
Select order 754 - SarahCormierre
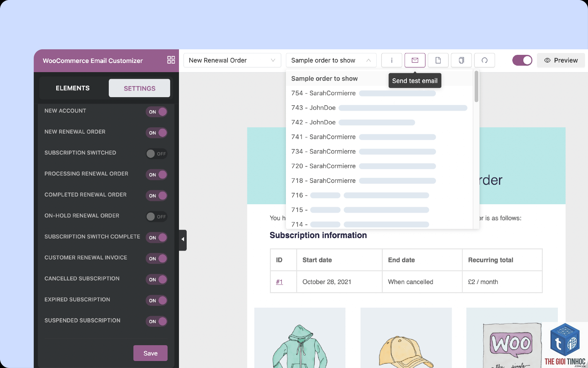coord(379,93)
